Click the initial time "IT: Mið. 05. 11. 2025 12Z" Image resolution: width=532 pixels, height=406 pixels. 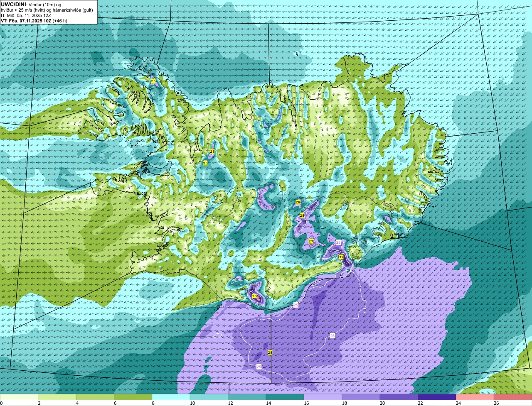click(x=26, y=15)
